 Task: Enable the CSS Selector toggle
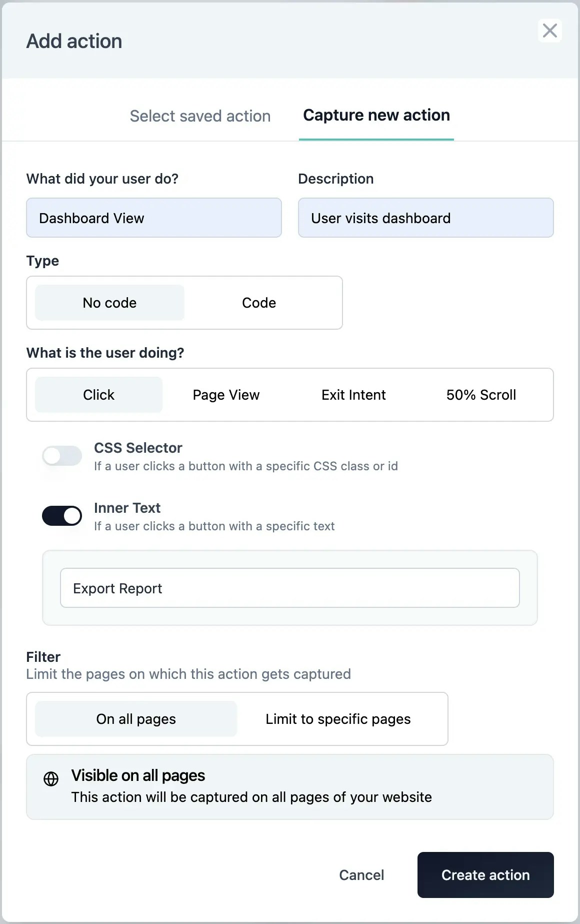62,456
